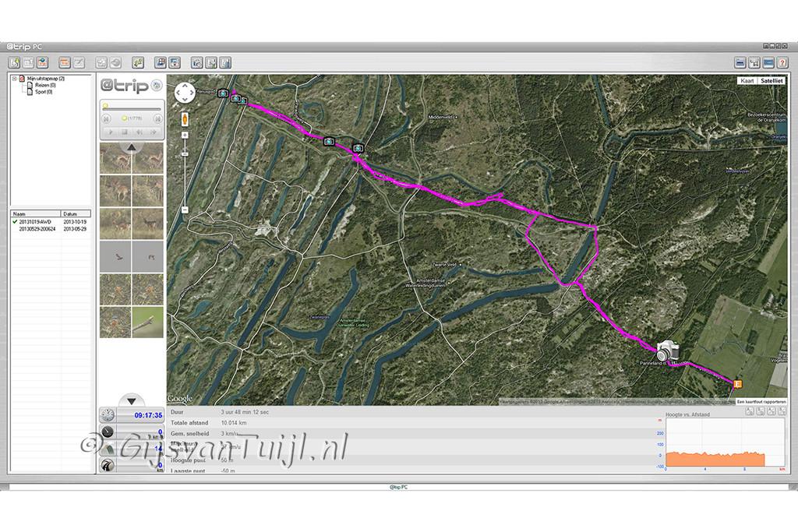Screen dimensions: 798x532
Task: Select the Satelliet map view
Action: pyautogui.click(x=772, y=81)
